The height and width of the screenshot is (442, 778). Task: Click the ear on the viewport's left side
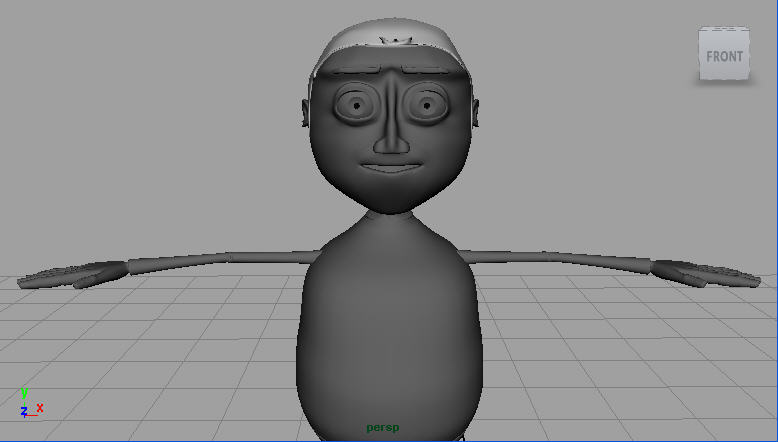[x=305, y=113]
